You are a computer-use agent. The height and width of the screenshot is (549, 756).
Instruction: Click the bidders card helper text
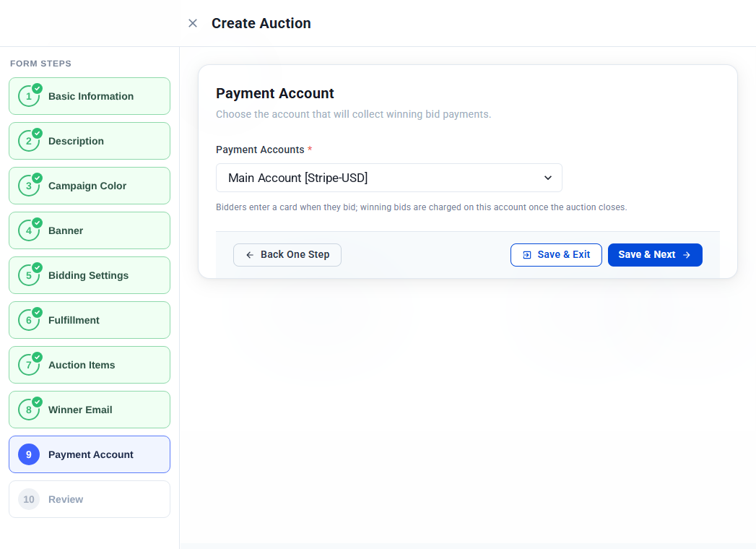click(422, 207)
